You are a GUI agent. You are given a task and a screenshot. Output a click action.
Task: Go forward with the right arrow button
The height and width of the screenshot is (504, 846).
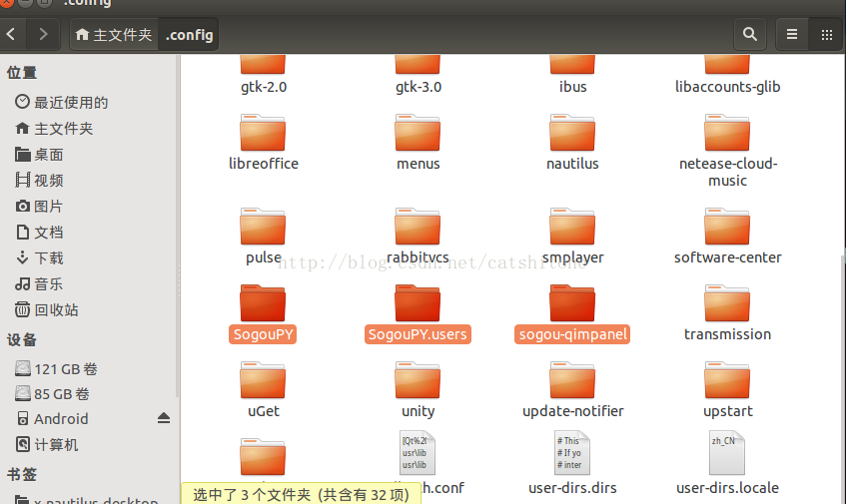pyautogui.click(x=43, y=35)
